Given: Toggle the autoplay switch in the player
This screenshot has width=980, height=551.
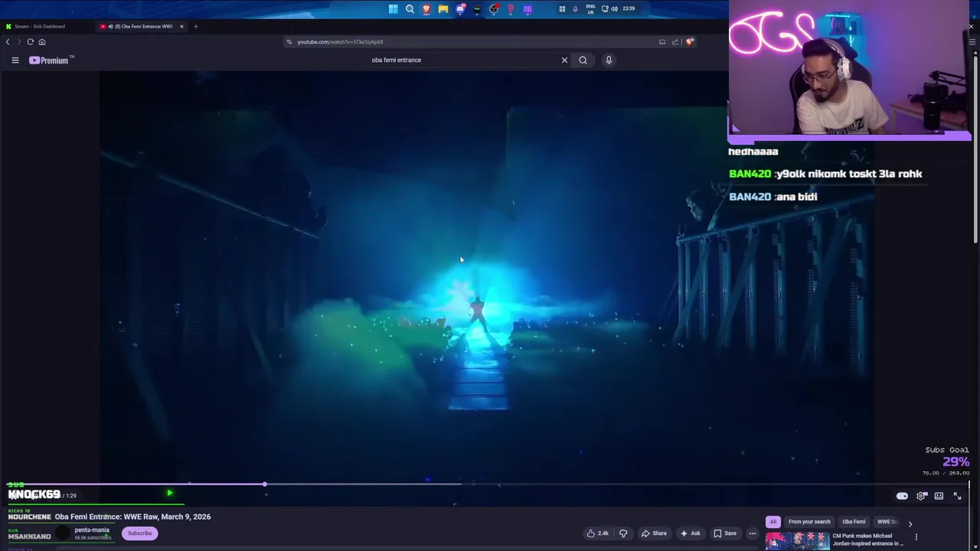Looking at the screenshot, I should click(x=902, y=496).
